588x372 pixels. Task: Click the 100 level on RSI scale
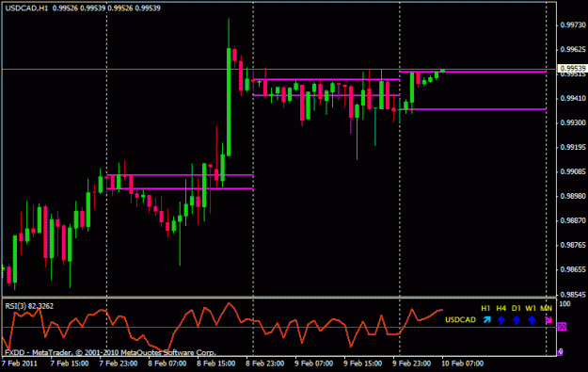(564, 303)
